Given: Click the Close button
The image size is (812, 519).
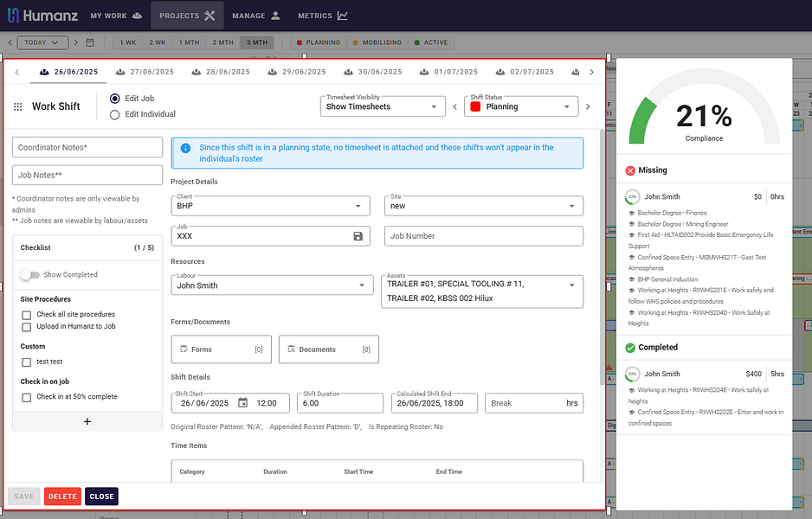Looking at the screenshot, I should click(x=101, y=497).
